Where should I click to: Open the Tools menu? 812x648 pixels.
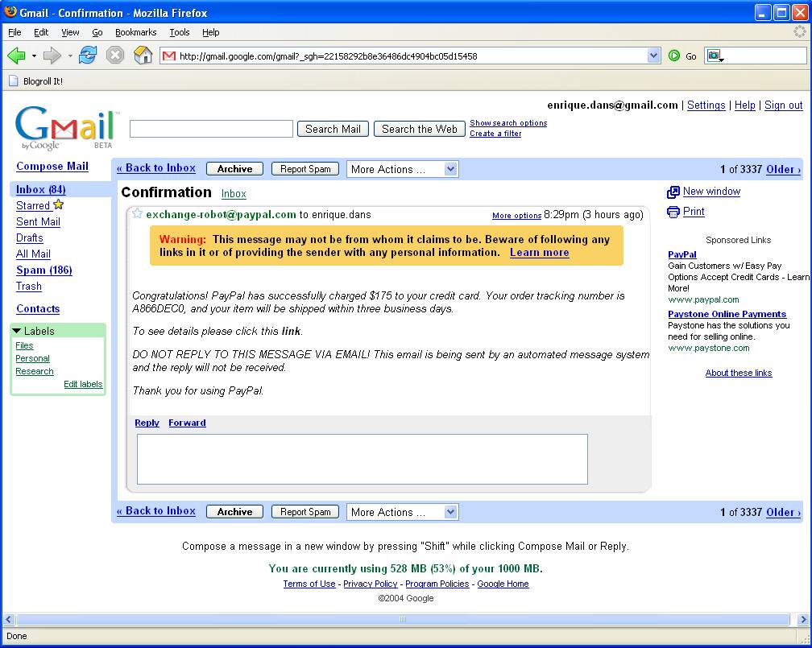point(179,32)
